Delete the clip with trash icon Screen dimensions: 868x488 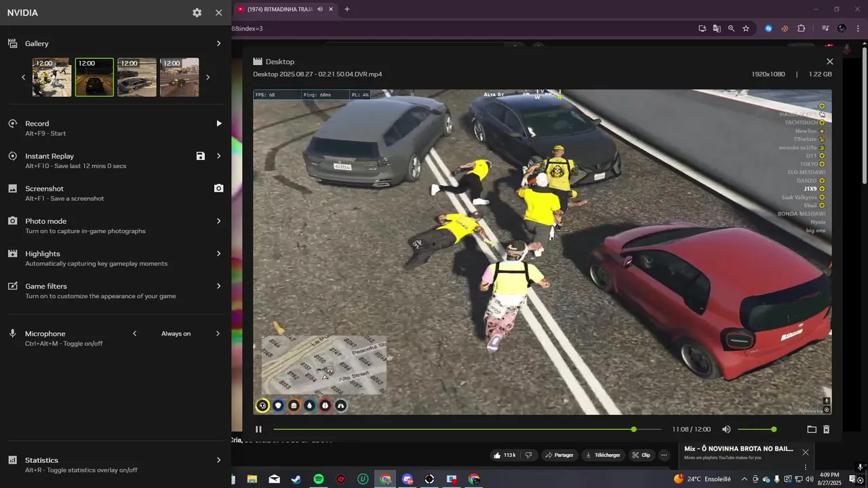click(x=826, y=429)
